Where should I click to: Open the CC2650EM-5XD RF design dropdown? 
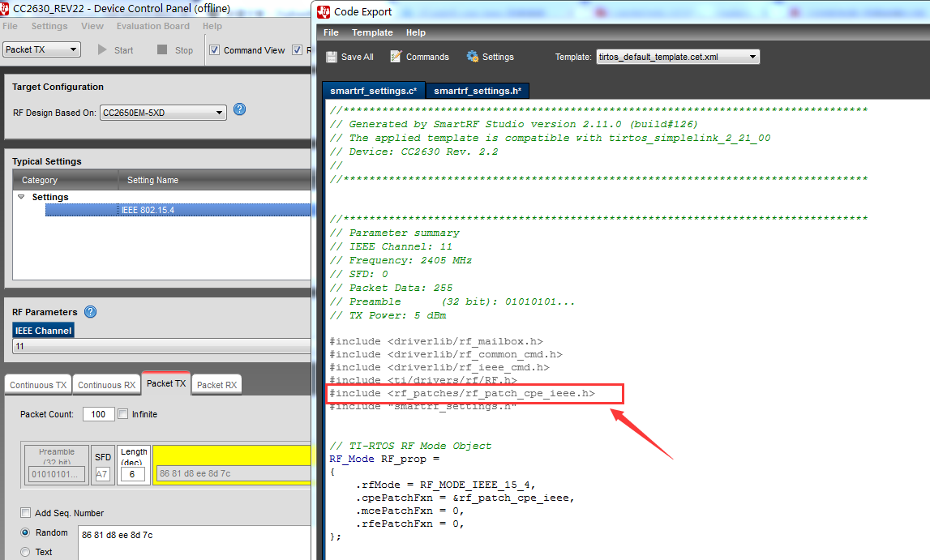click(x=163, y=113)
